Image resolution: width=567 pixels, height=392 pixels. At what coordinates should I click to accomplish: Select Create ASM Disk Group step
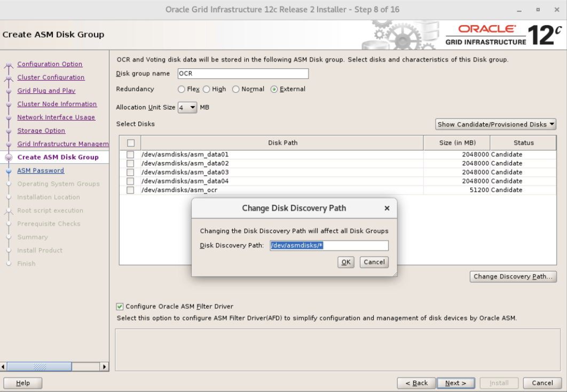pyautogui.click(x=58, y=157)
